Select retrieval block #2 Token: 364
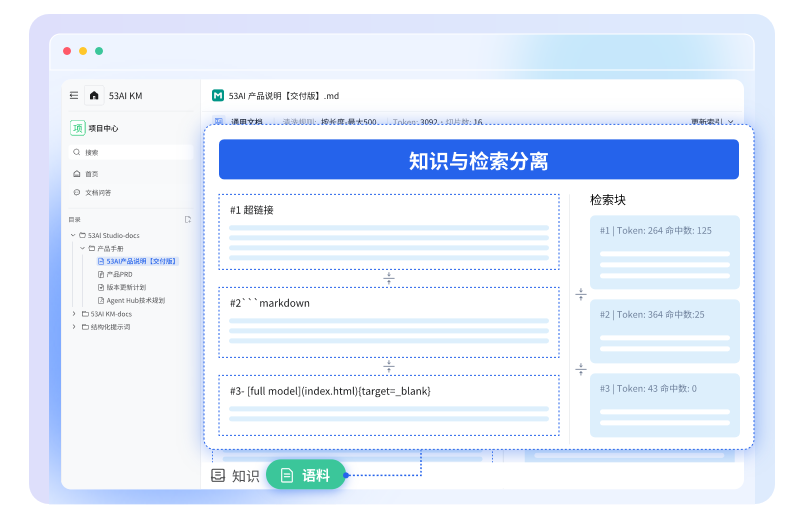This screenshot has width=805, height=520. pos(665,331)
